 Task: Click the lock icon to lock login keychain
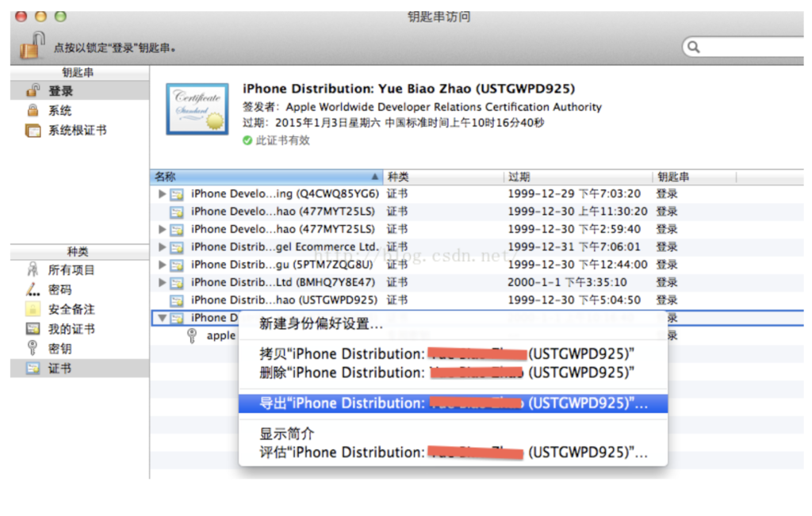[x=32, y=45]
